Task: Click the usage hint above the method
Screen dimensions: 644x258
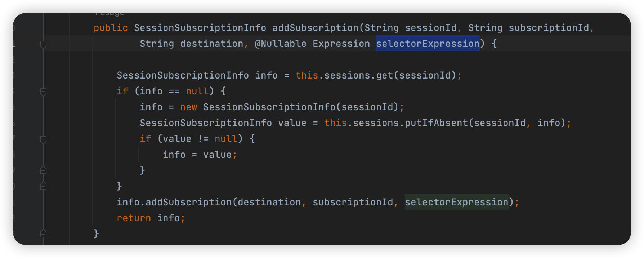Action: click(109, 14)
